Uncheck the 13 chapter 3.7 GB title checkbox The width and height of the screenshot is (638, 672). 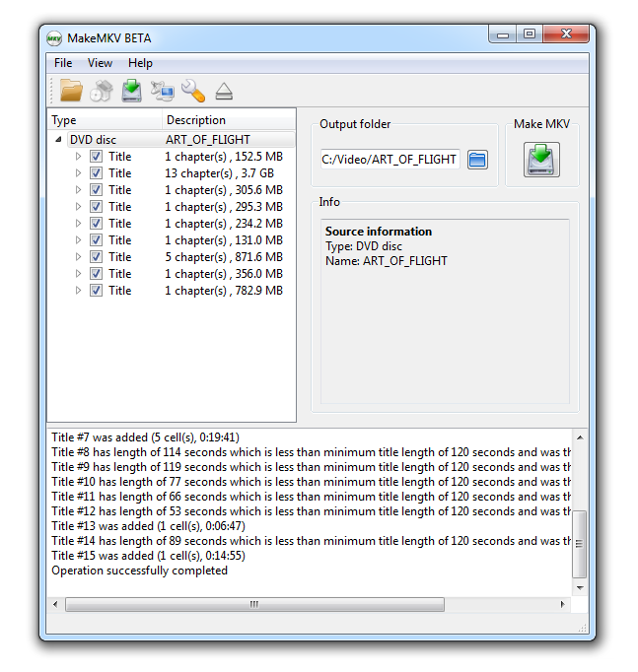96,173
